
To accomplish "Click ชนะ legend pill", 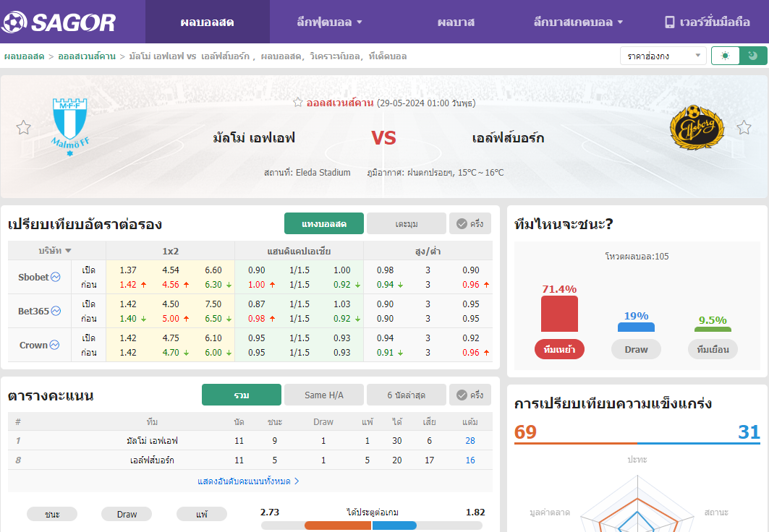I will pyautogui.click(x=52, y=514).
